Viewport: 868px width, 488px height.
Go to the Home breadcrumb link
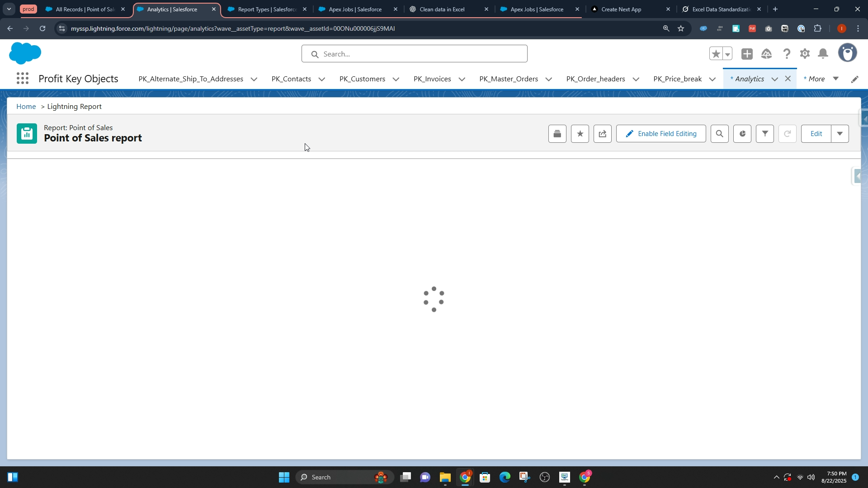pyautogui.click(x=26, y=107)
